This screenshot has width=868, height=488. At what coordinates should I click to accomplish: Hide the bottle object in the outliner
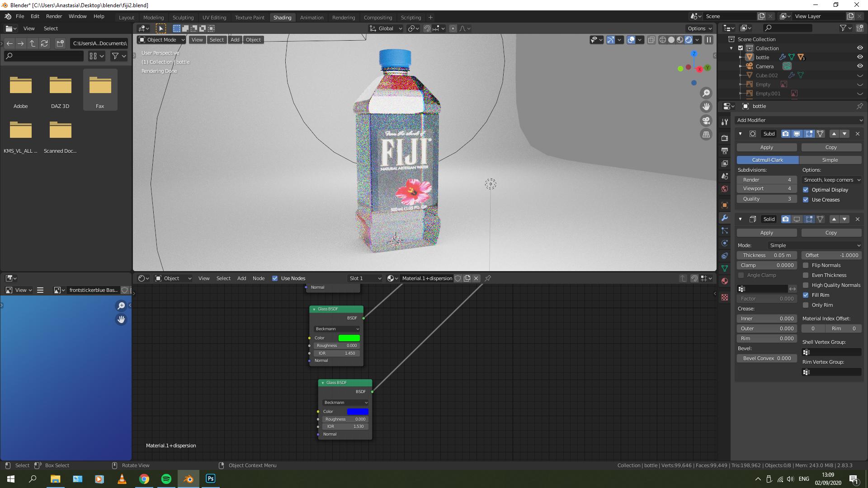860,57
